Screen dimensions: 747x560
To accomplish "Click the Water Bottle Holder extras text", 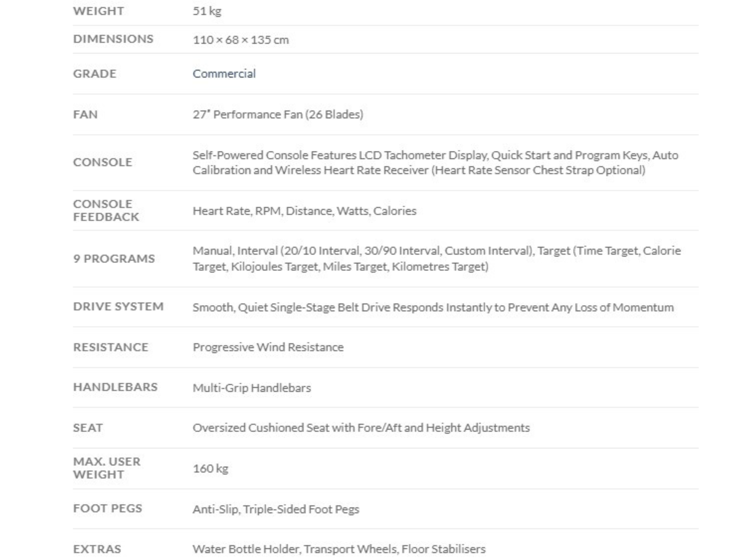I will point(339,549).
